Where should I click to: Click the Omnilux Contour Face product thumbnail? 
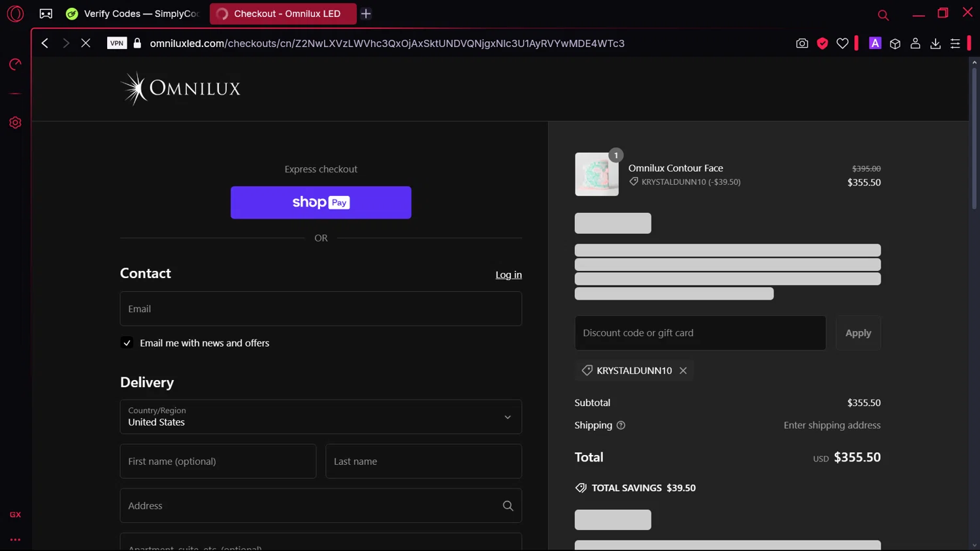[x=596, y=174]
